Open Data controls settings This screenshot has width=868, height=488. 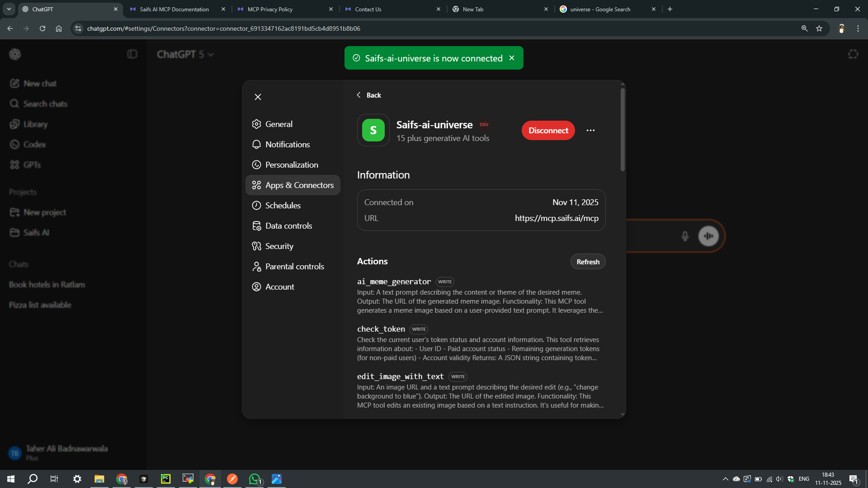[x=293, y=225]
